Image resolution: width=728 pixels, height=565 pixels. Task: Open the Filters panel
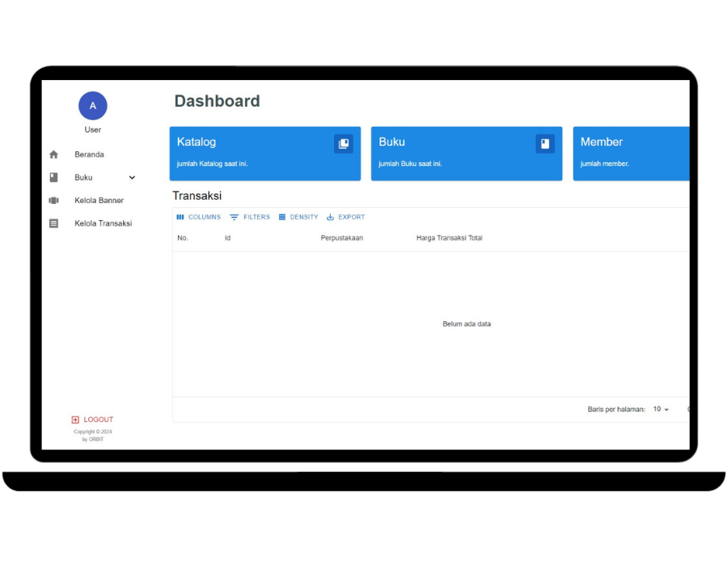point(250,217)
